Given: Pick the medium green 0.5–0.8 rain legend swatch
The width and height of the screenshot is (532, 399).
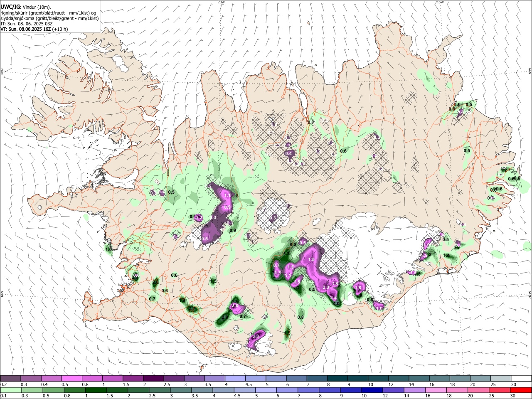Looking at the screenshot, I should point(54,390).
